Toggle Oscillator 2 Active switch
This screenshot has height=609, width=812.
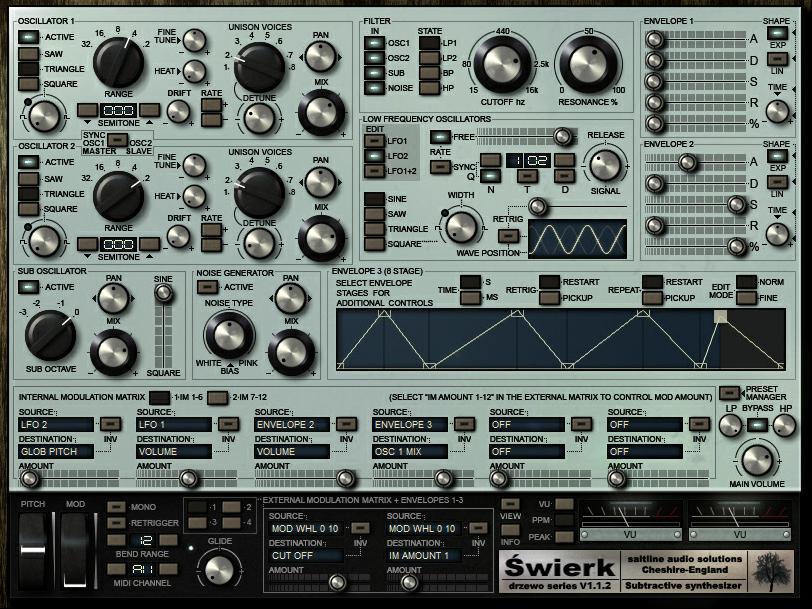click(27, 162)
